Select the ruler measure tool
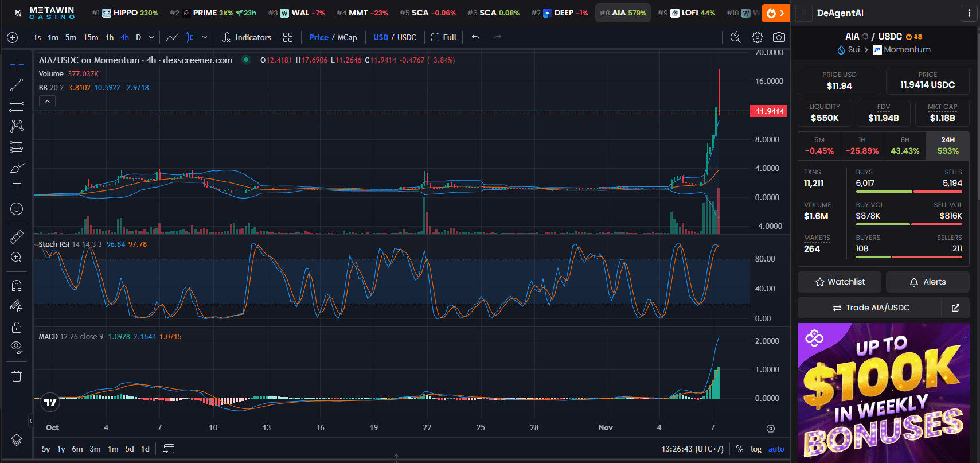Image resolution: width=980 pixels, height=463 pixels. tap(17, 236)
